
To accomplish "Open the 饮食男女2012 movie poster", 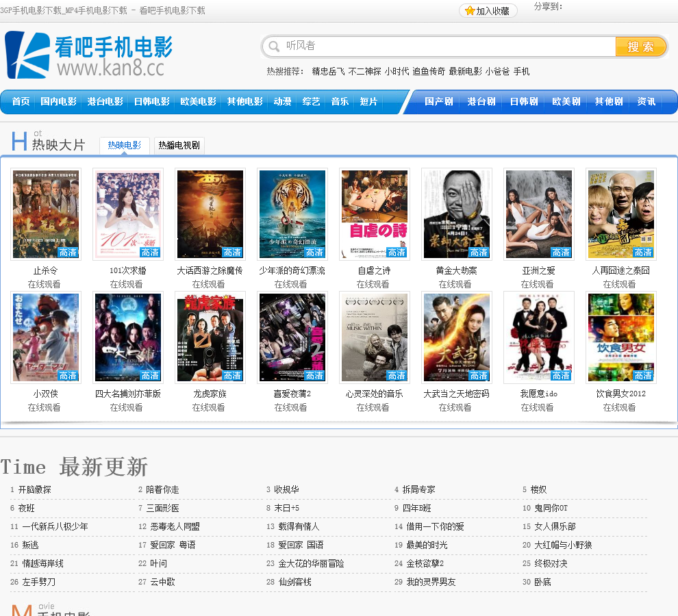I will pos(621,337).
